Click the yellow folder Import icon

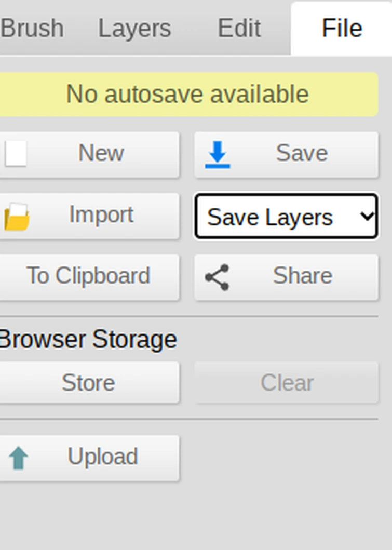coord(17,216)
